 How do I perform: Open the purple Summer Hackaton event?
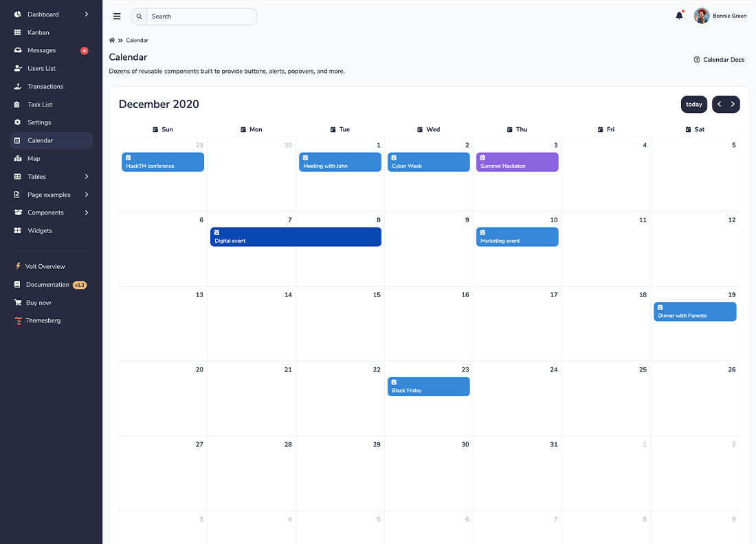click(518, 162)
